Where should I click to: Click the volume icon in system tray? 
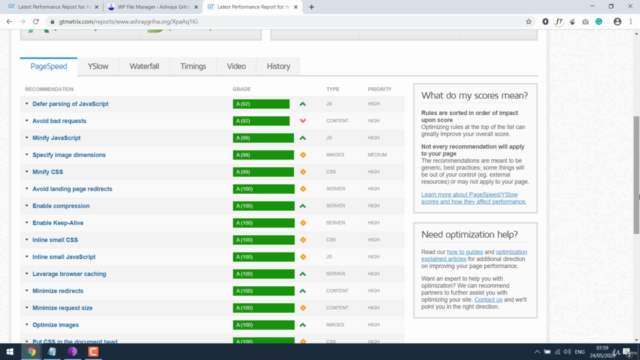pyautogui.click(x=567, y=352)
